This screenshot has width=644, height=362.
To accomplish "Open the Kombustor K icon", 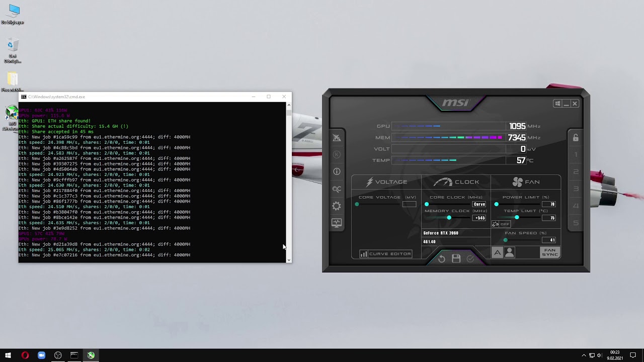I will [x=337, y=154].
